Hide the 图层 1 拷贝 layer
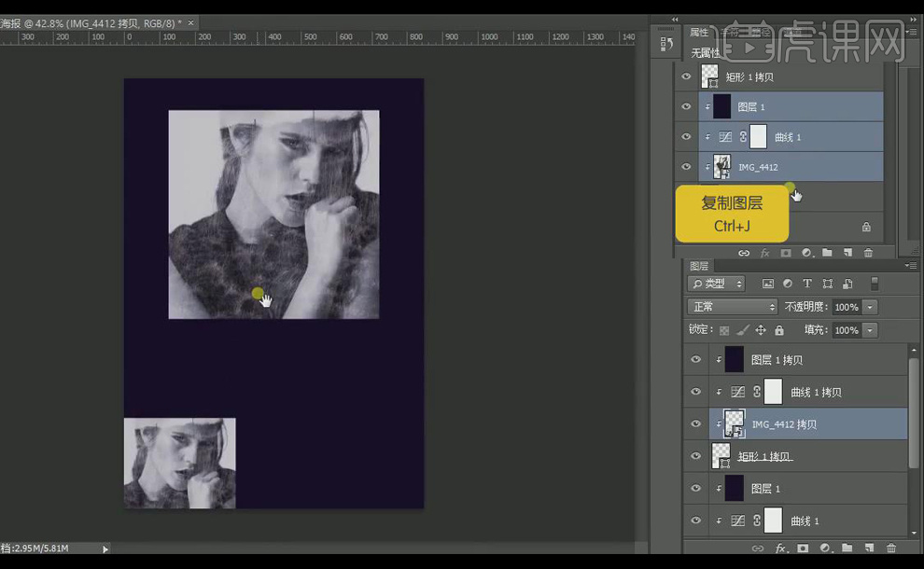This screenshot has width=924, height=569. point(695,360)
